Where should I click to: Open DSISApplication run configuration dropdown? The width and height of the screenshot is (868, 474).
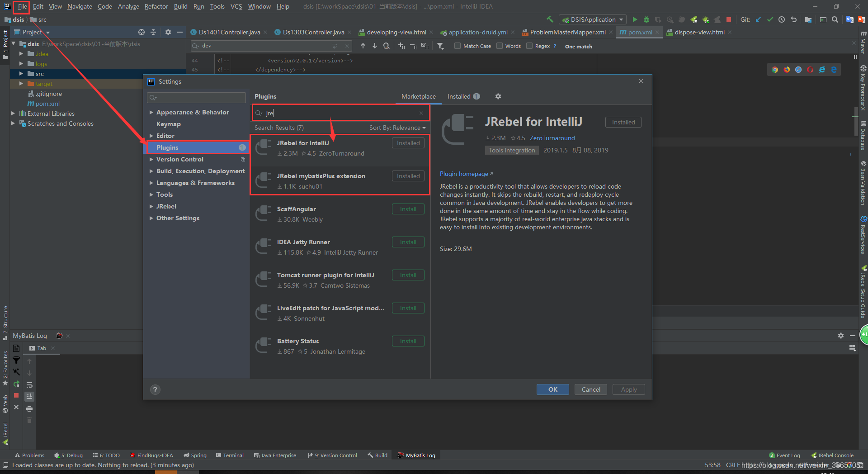pos(593,19)
